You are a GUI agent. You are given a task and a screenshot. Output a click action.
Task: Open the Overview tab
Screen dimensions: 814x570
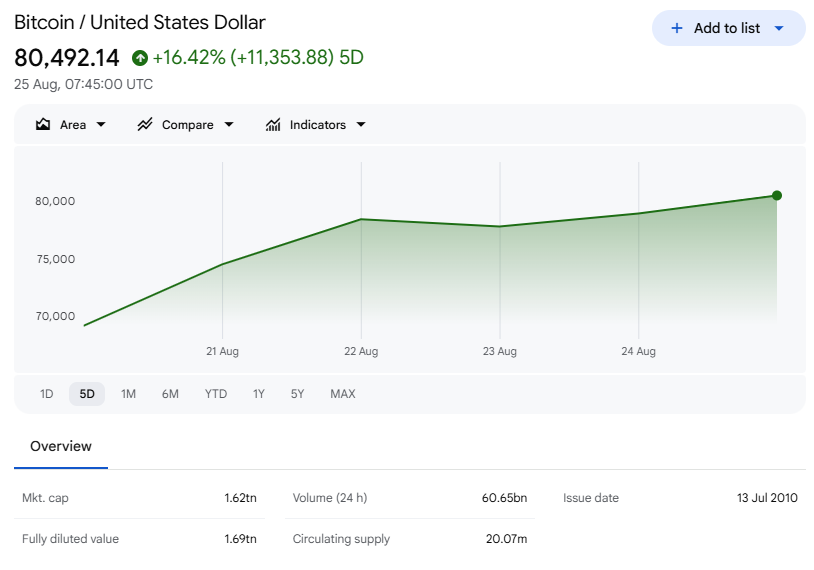pyautogui.click(x=61, y=446)
